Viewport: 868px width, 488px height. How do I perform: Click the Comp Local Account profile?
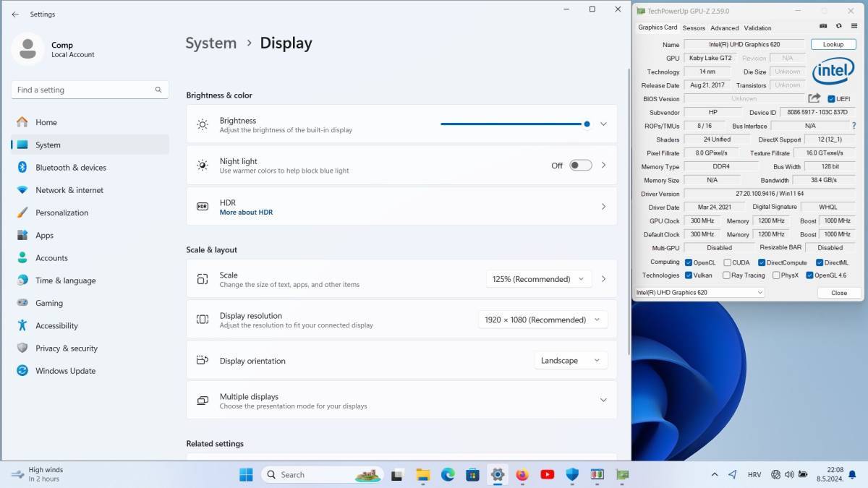tap(54, 49)
